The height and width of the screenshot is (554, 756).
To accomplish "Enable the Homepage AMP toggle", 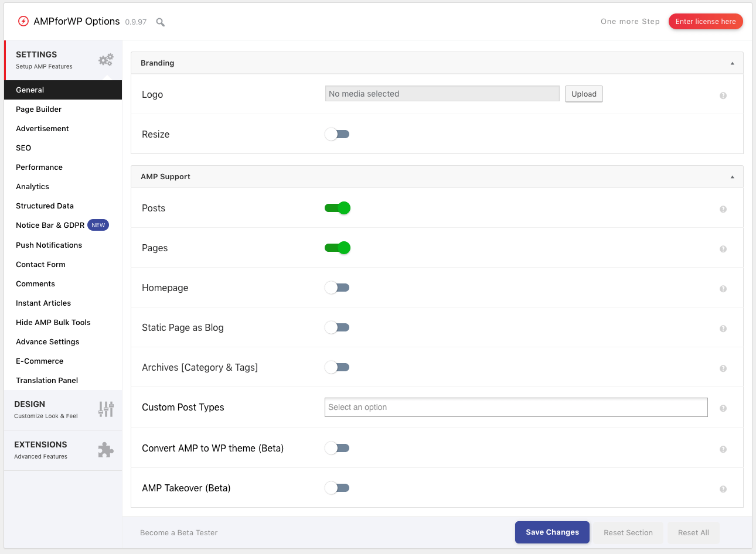I will tap(337, 288).
